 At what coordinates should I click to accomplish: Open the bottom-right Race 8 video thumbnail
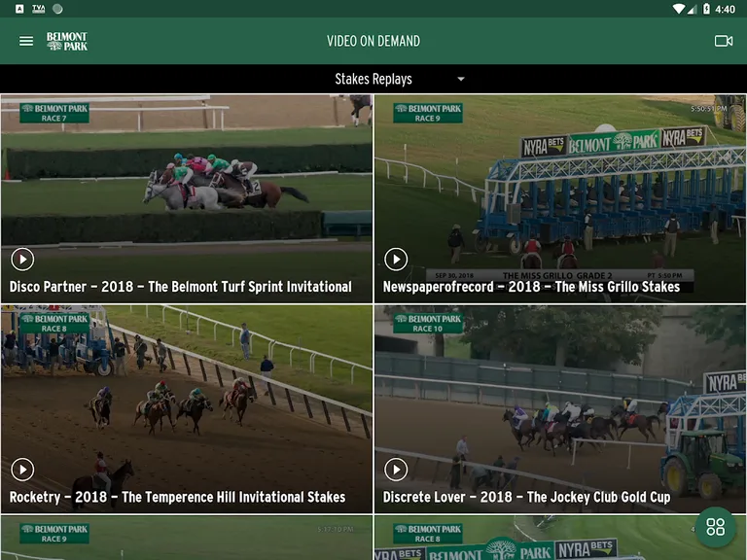(560, 538)
